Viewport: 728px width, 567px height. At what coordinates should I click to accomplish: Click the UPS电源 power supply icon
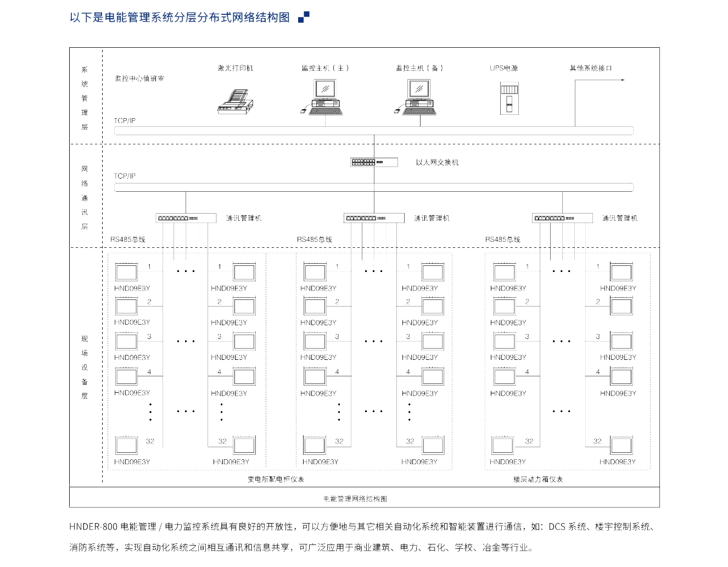pos(509,98)
